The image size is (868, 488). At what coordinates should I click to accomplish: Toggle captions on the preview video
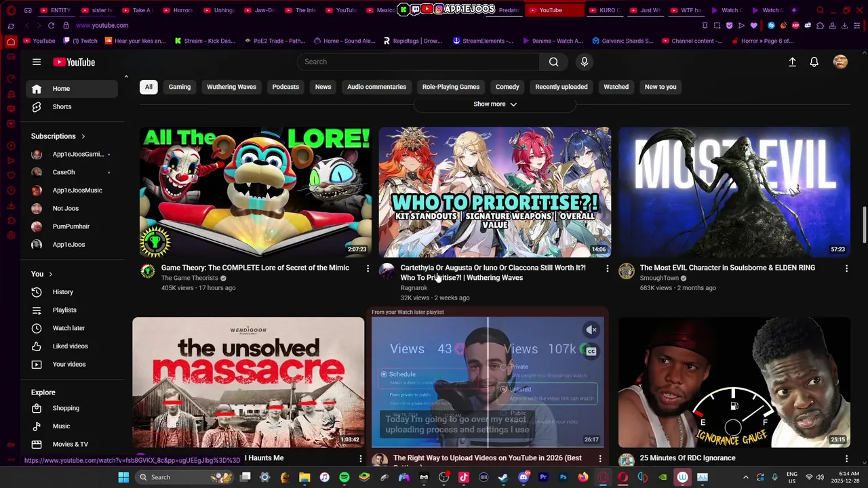pyautogui.click(x=591, y=351)
